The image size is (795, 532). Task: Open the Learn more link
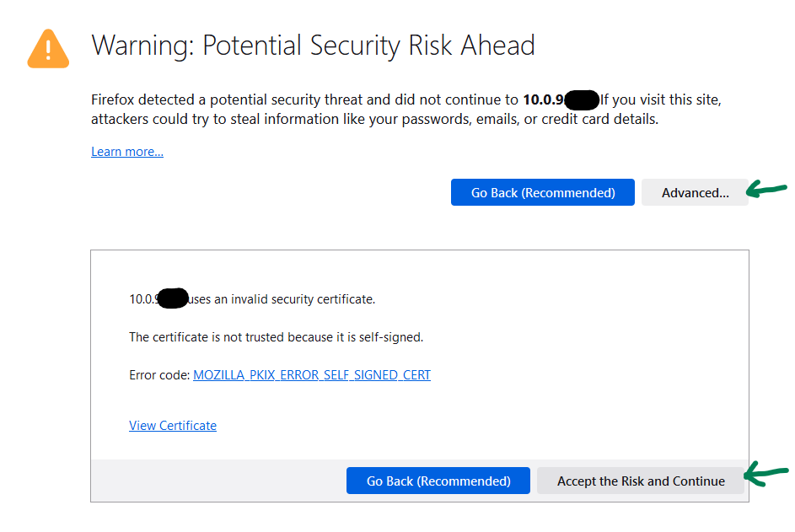point(127,152)
